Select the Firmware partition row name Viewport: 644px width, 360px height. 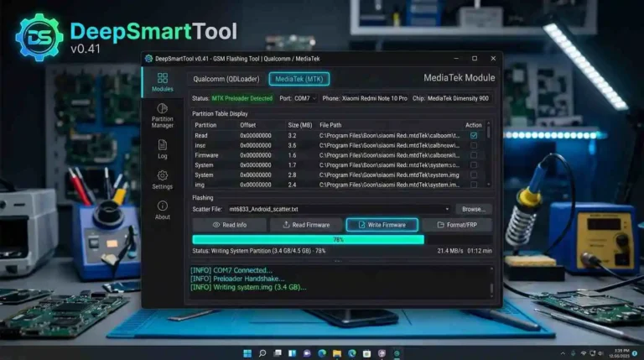pos(206,155)
